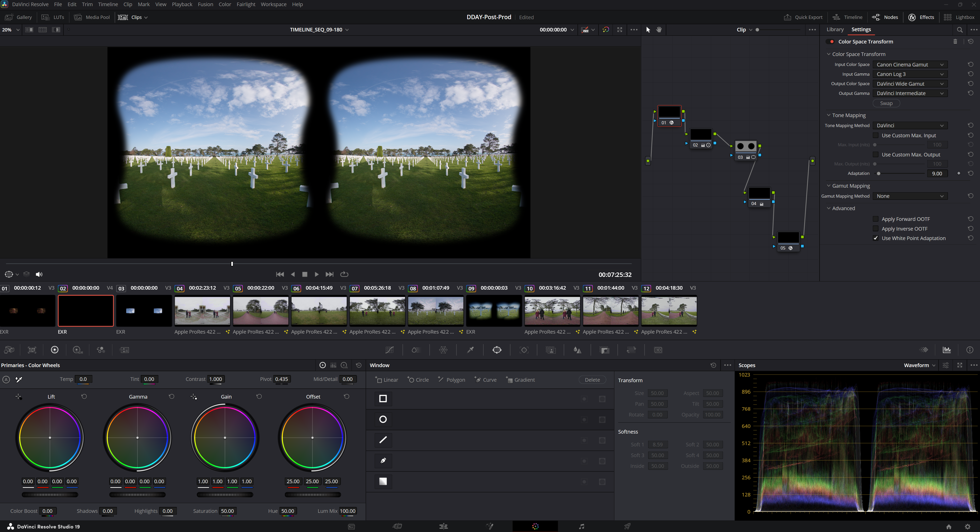Uncheck Use White Point Adaptation
This screenshot has width=980, height=532.
pyautogui.click(x=875, y=238)
